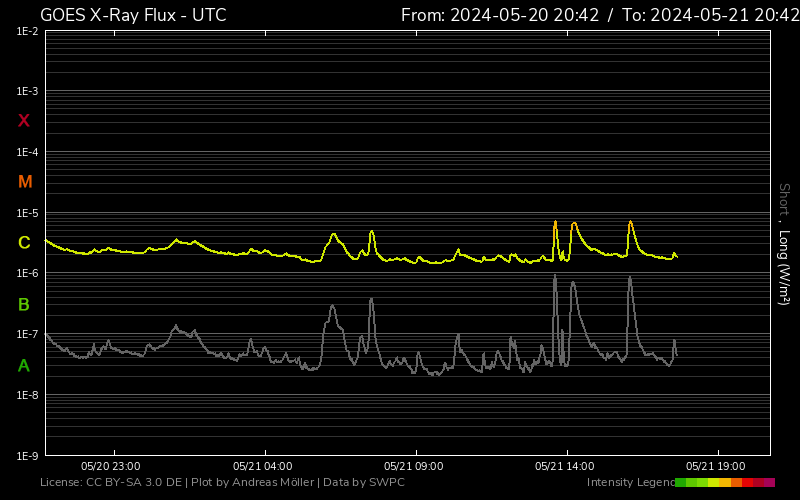Click the green A flare class label
Screen dimensions: 800x500
point(24,366)
